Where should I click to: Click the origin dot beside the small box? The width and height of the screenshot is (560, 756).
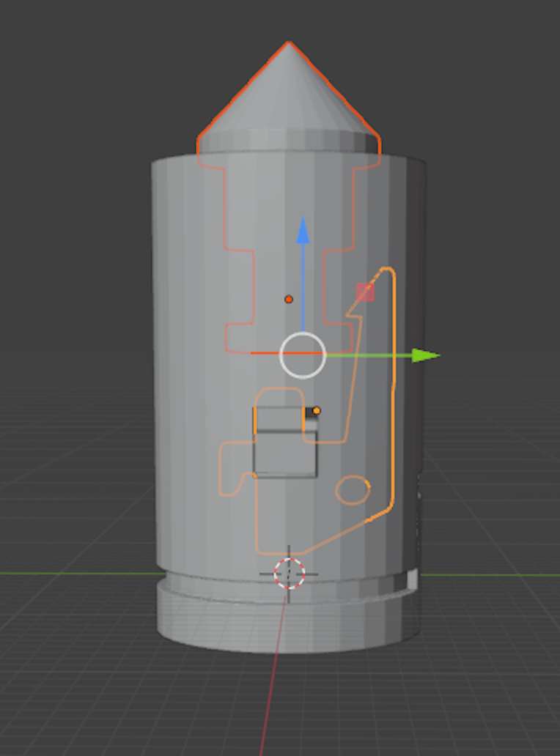(317, 411)
